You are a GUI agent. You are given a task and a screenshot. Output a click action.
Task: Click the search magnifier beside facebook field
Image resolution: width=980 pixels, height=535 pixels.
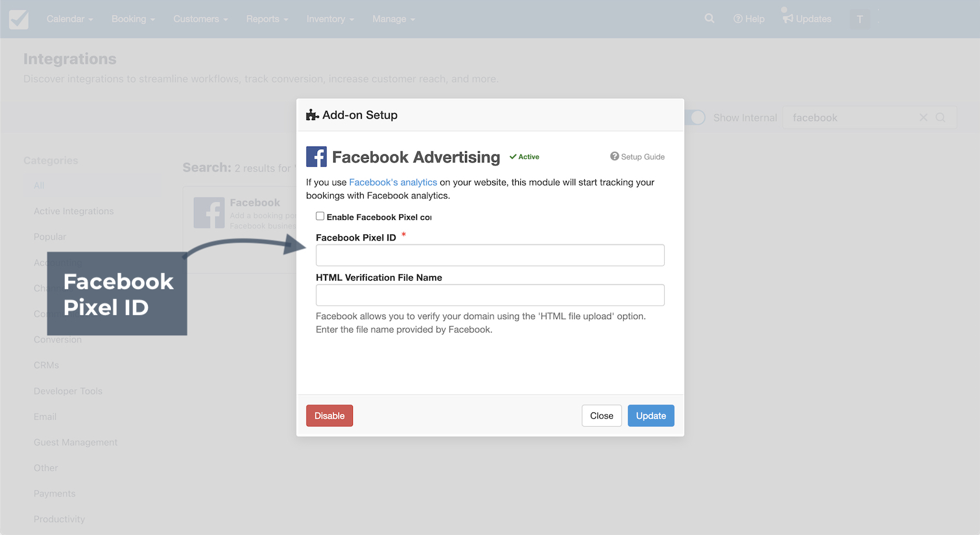pyautogui.click(x=940, y=117)
